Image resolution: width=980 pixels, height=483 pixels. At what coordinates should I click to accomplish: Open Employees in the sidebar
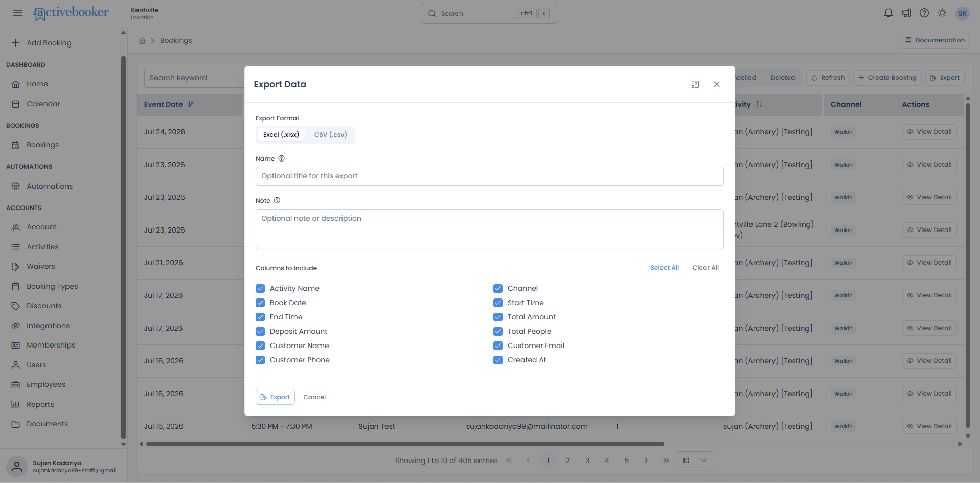46,384
